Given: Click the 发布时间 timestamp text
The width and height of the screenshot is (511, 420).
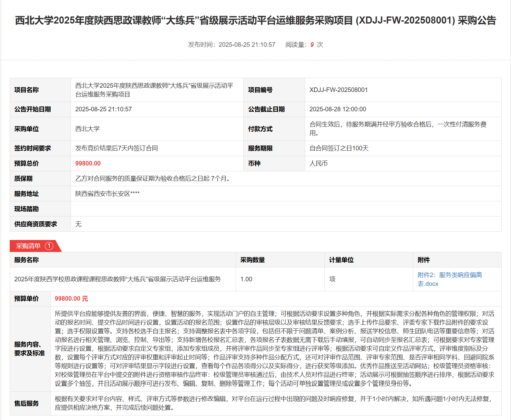Looking at the screenshot, I should point(231,45).
